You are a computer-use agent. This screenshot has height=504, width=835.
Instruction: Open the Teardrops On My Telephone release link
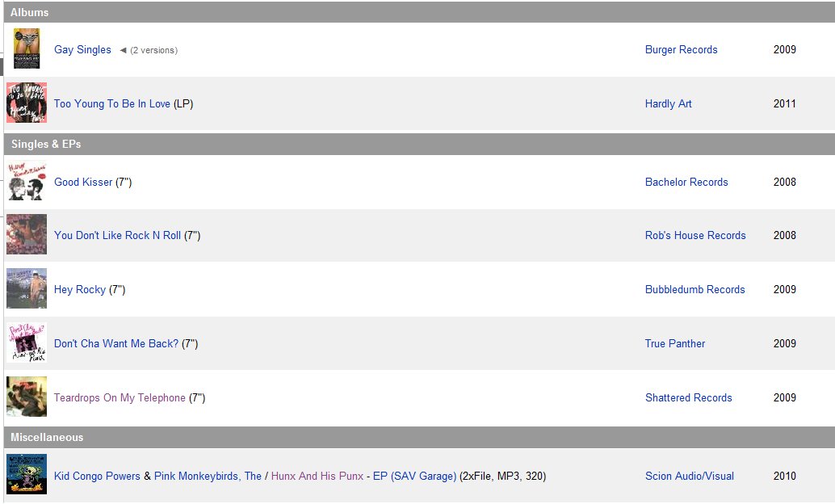[x=120, y=397]
